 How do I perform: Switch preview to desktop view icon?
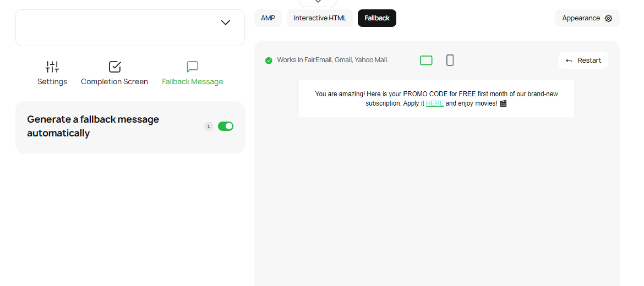(426, 61)
